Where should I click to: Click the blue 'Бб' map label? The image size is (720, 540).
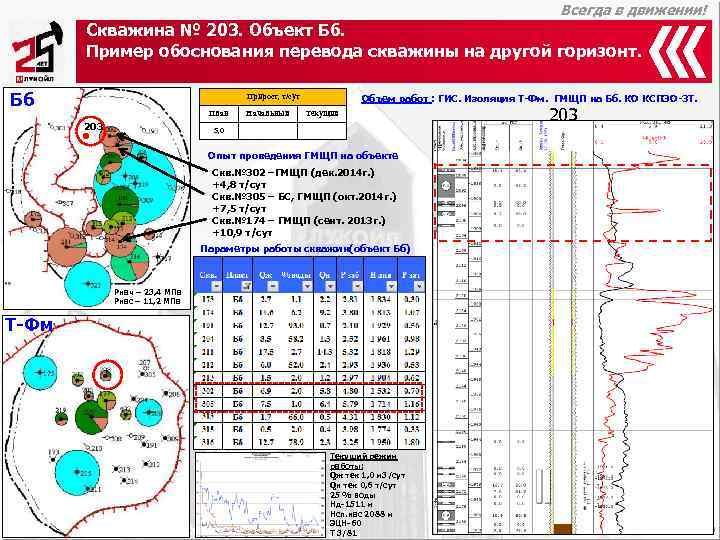point(22,99)
